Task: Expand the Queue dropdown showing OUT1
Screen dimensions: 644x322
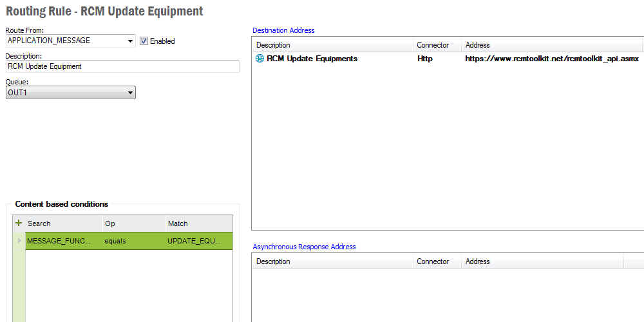Action: [131, 93]
